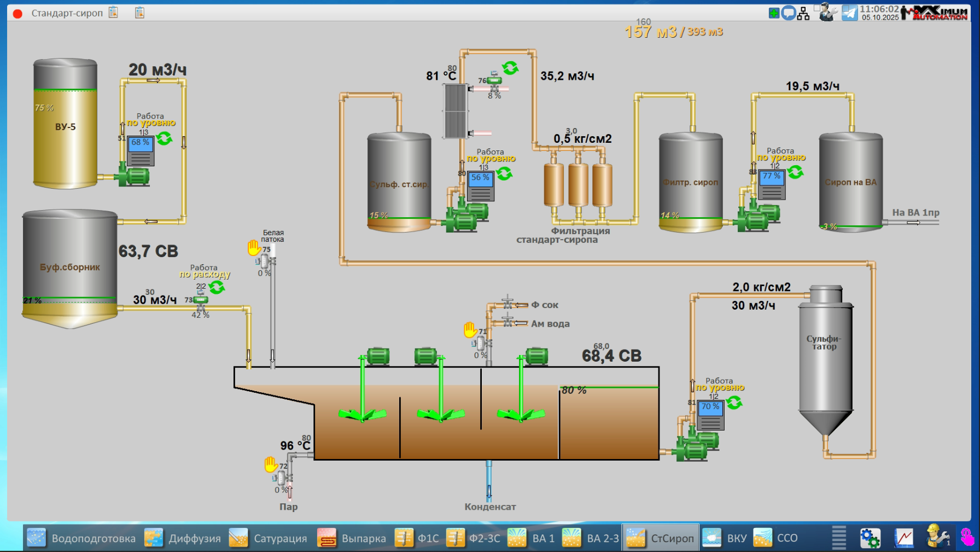The height and width of the screenshot is (552, 980).
Task: Click the Ф сок inlet valve
Action: tap(507, 304)
